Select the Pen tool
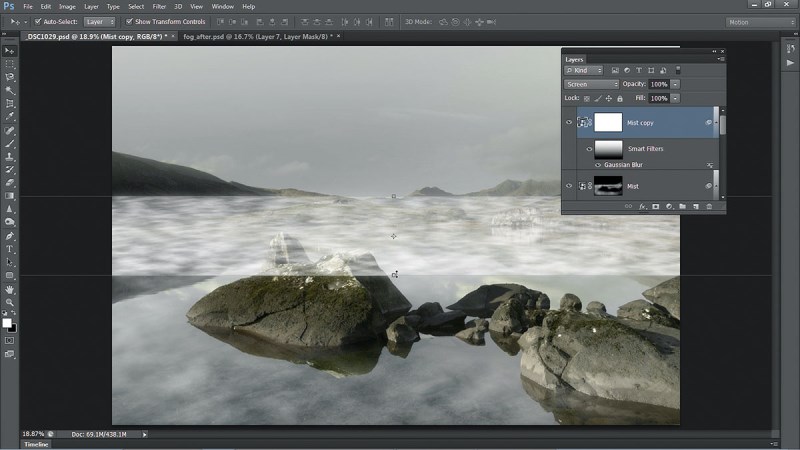800x450 pixels. coord(10,236)
